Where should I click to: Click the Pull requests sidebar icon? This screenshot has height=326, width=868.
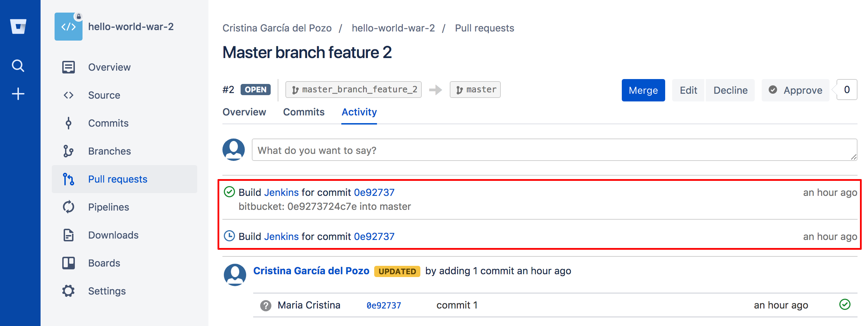69,179
